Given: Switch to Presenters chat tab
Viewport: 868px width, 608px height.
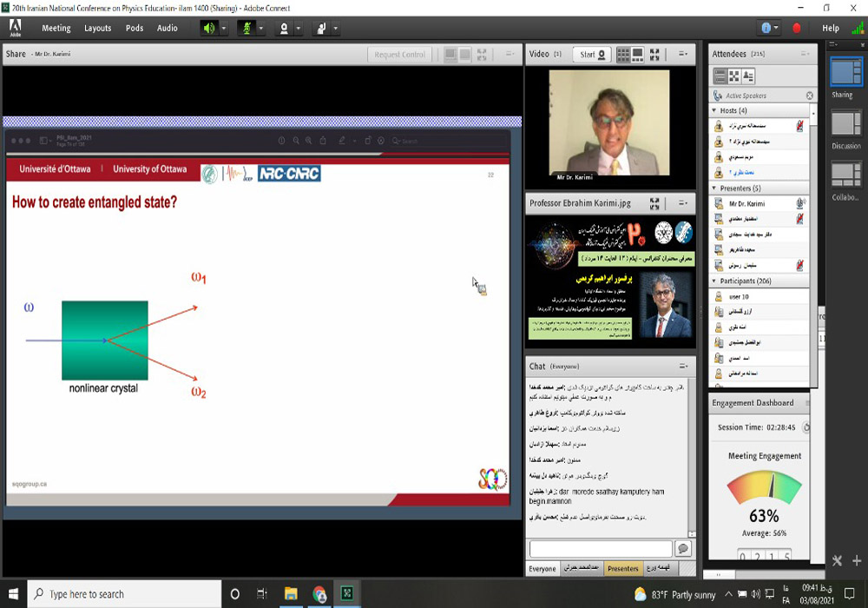Looking at the screenshot, I should click(622, 569).
